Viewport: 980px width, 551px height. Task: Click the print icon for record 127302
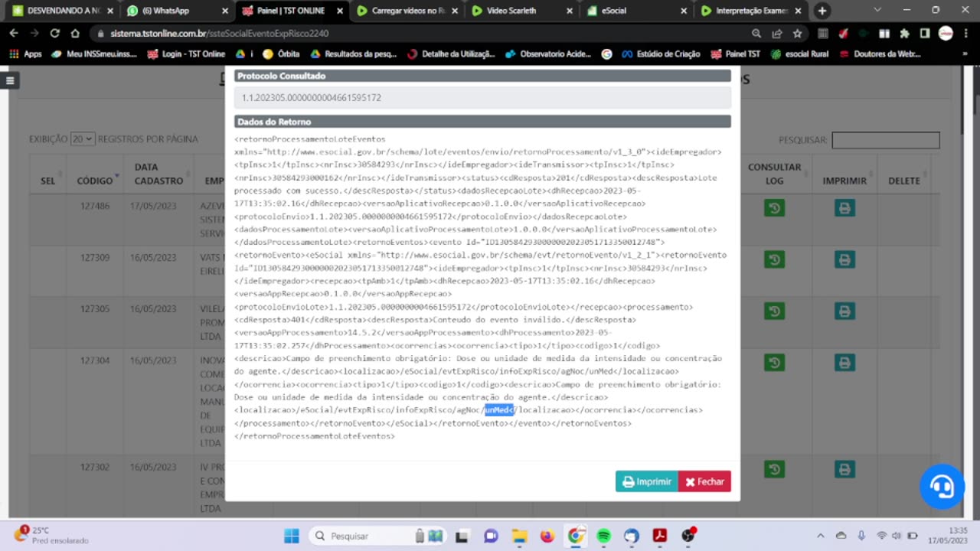pyautogui.click(x=844, y=468)
